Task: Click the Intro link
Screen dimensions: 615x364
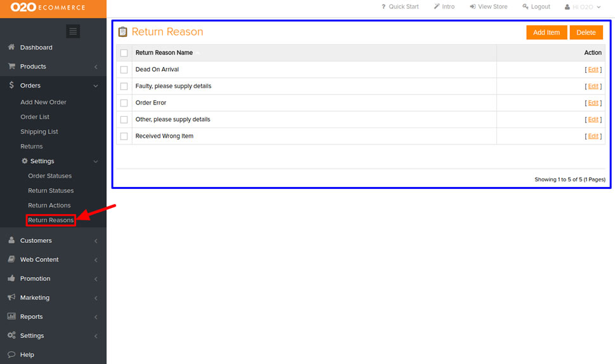Action: tap(448, 7)
